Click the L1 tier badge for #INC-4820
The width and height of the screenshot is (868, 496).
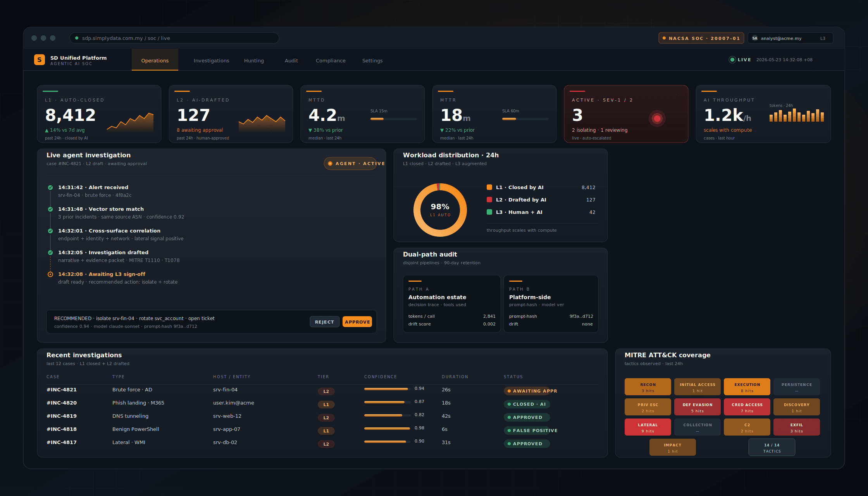(326, 405)
